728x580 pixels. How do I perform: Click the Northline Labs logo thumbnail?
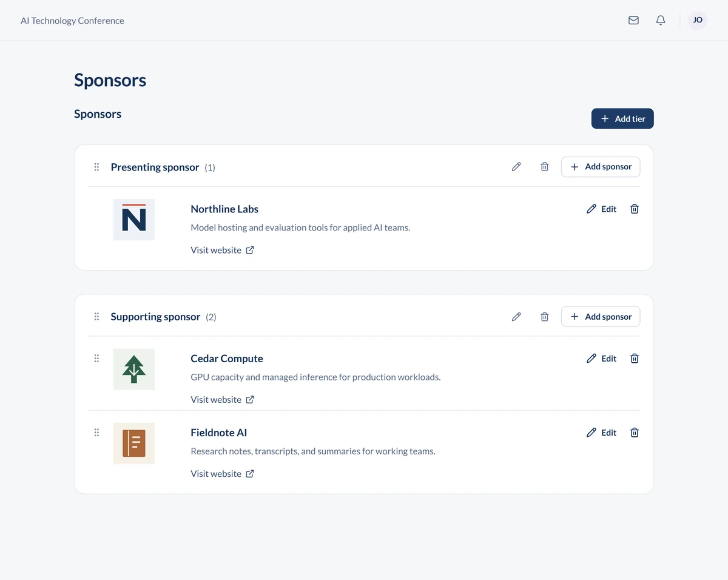134,220
